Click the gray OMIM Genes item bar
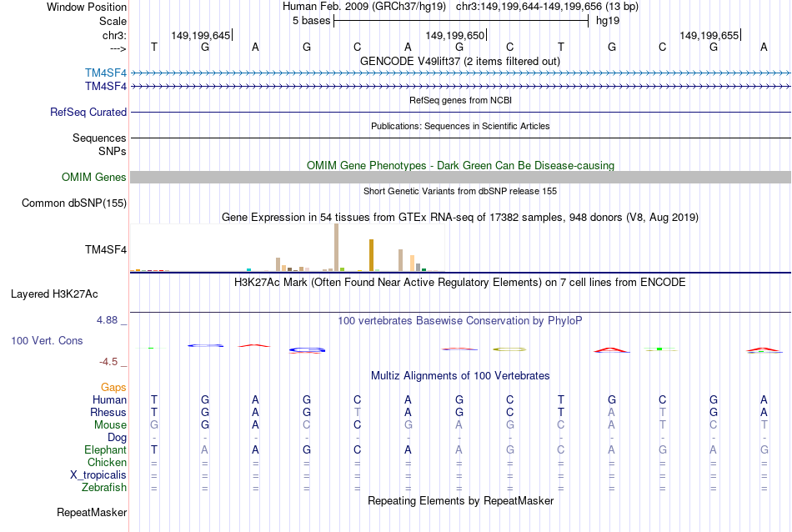 click(461, 177)
